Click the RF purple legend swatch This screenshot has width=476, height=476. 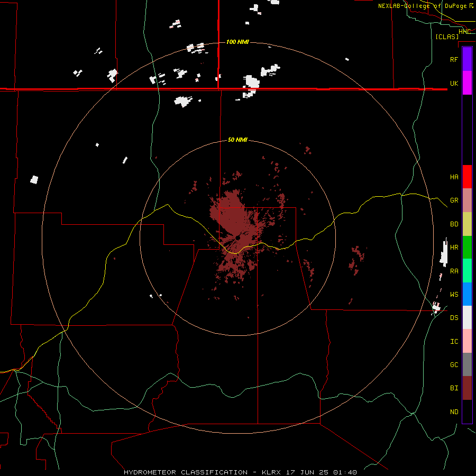467,59
